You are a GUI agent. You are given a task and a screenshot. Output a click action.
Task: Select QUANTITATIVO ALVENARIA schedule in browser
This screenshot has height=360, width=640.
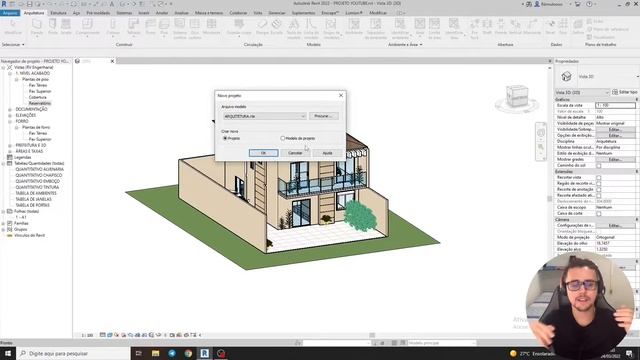click(40, 169)
